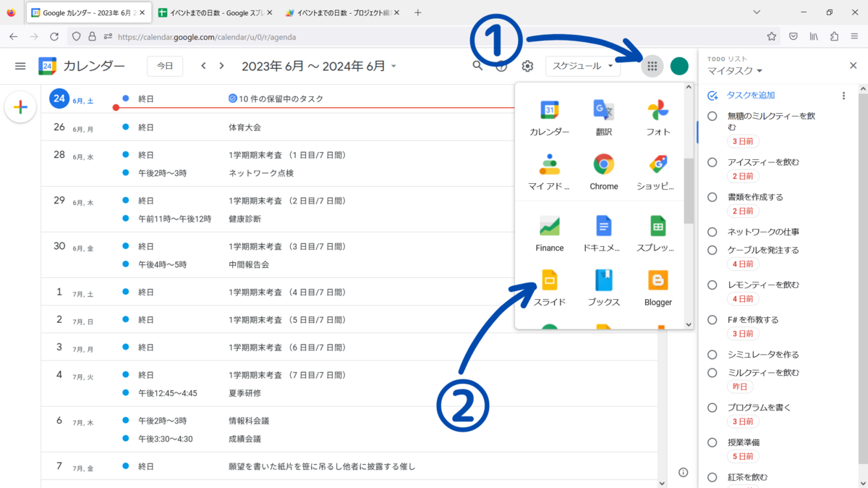
Task: Mark シミュレータを作る task complete
Action: [712, 355]
